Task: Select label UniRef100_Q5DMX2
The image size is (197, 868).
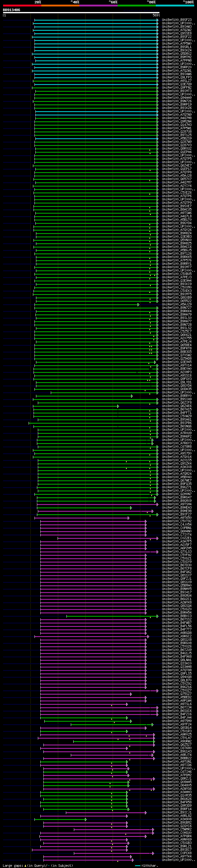Action: [x=177, y=54]
